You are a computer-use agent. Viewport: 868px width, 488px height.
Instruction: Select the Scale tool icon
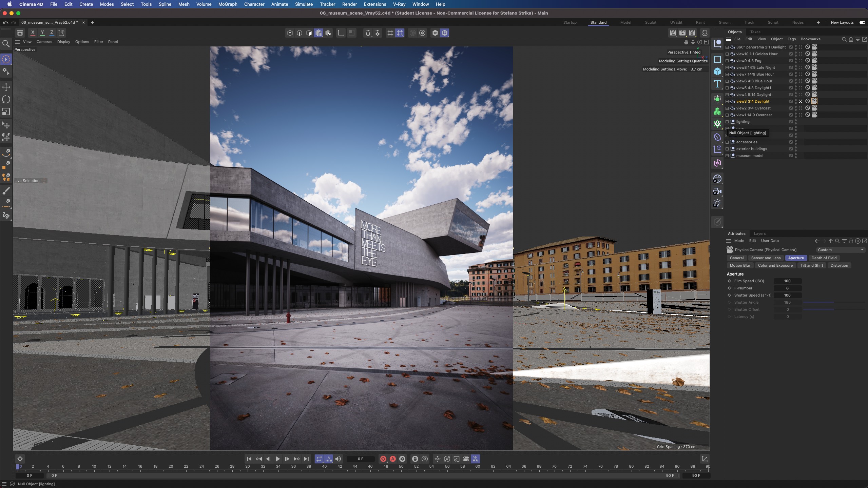pos(6,112)
